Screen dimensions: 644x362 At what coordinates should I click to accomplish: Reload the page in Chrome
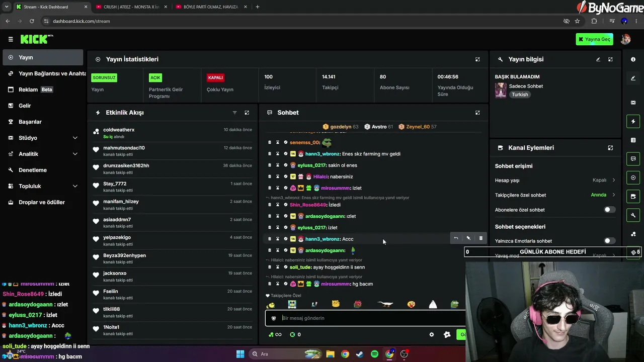(x=32, y=21)
